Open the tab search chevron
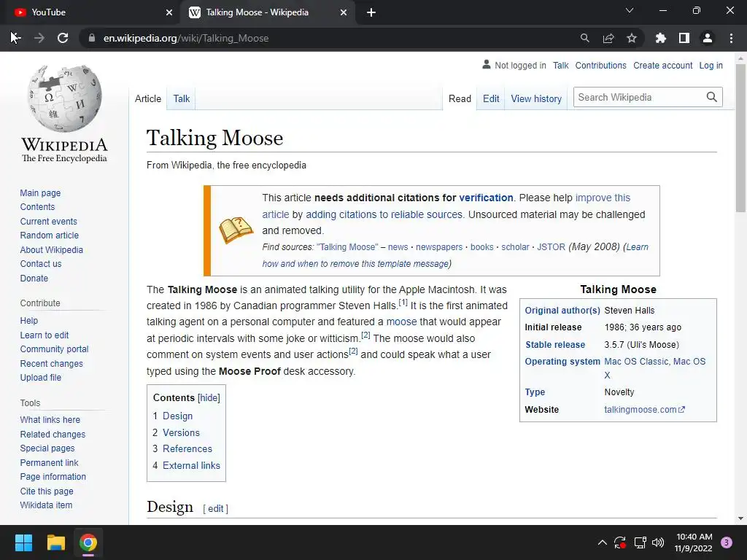747x560 pixels. pyautogui.click(x=630, y=10)
